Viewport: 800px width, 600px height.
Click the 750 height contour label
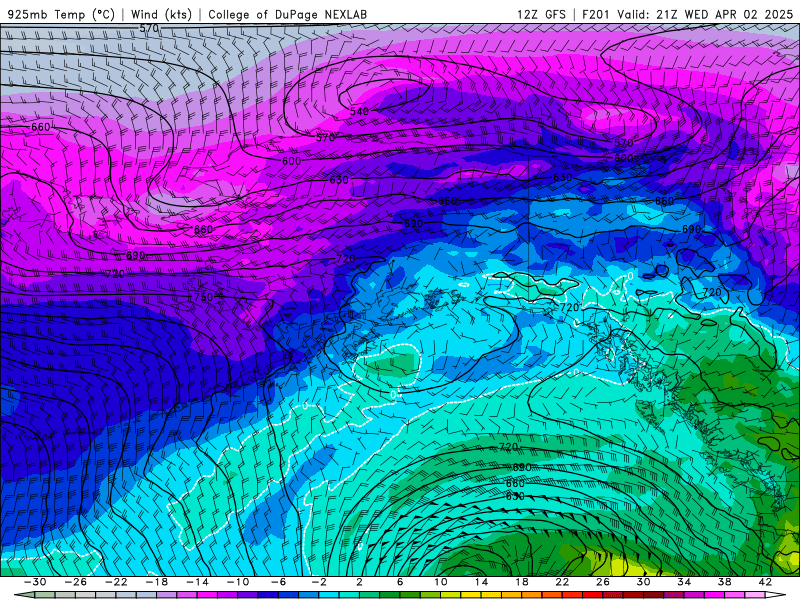click(x=203, y=297)
